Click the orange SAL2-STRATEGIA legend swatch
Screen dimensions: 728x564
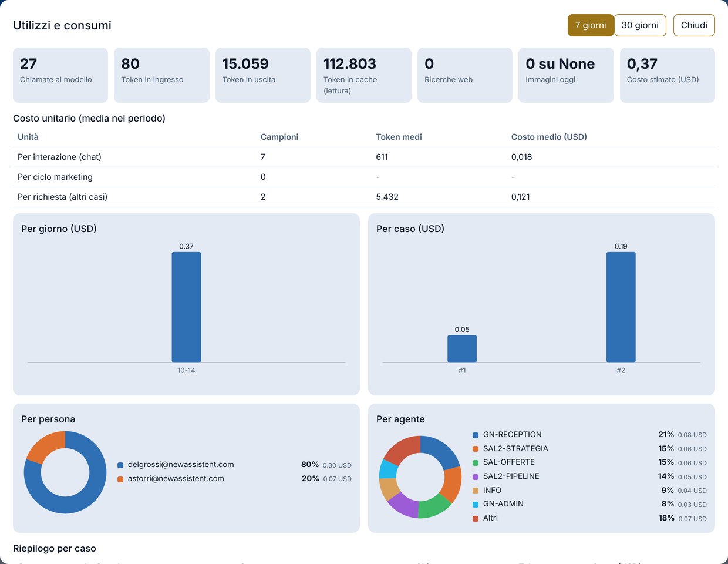tap(476, 449)
